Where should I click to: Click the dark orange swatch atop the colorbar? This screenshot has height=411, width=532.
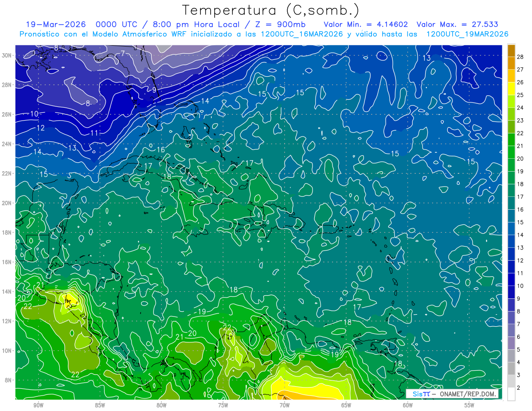coord(511,51)
